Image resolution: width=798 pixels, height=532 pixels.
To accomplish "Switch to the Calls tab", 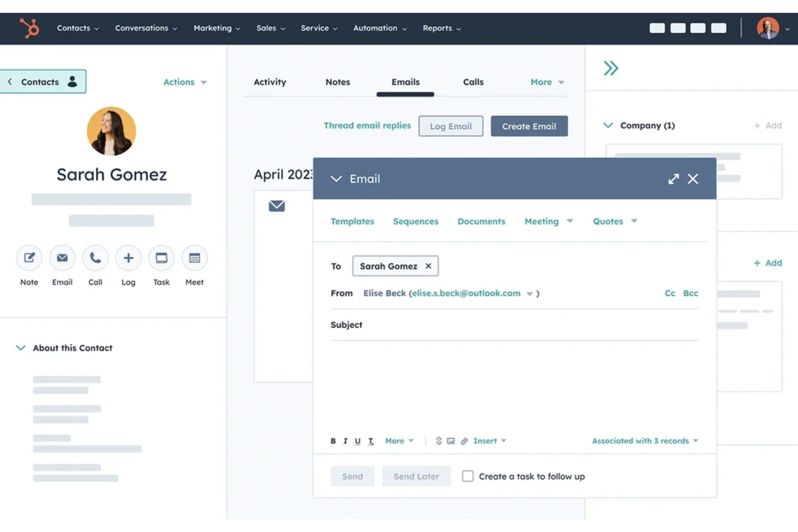I will coord(473,82).
